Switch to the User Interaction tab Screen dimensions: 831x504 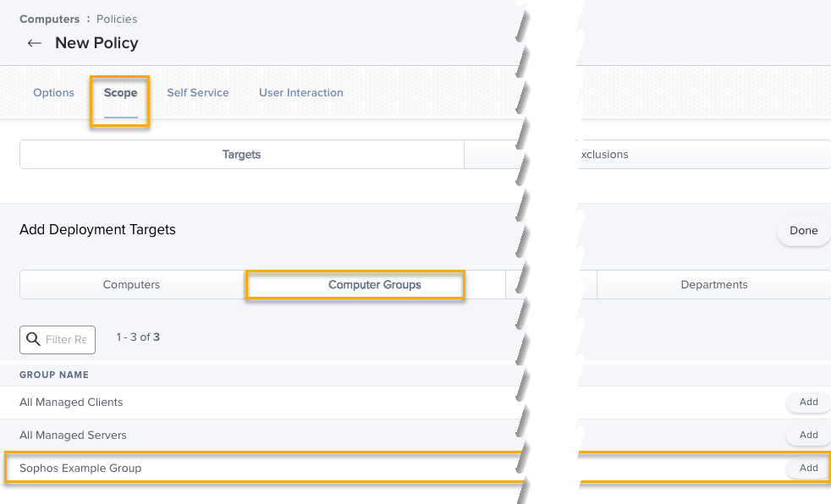[x=300, y=93]
